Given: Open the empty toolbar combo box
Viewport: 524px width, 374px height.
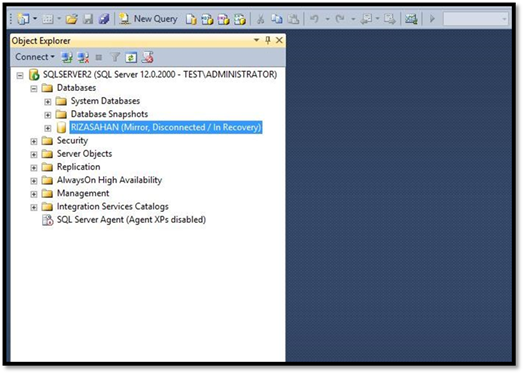Looking at the screenshot, I should (476, 19).
